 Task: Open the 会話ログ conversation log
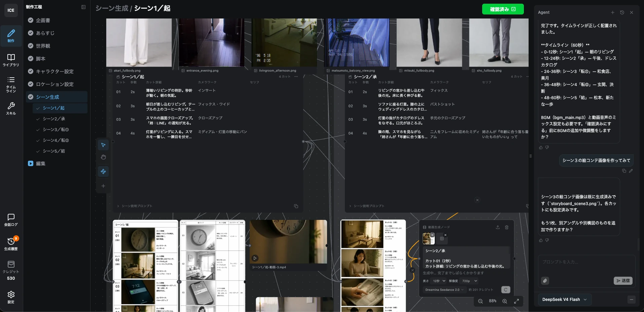tap(11, 220)
